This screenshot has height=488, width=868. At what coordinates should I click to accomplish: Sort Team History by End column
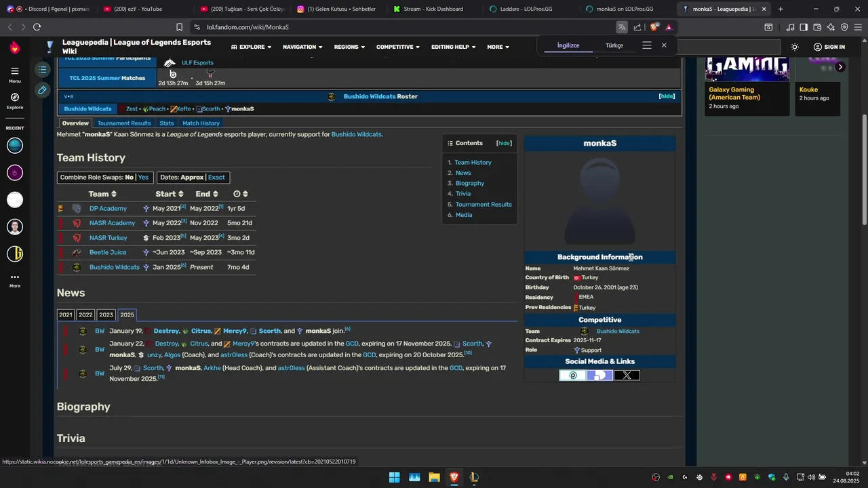click(207, 194)
